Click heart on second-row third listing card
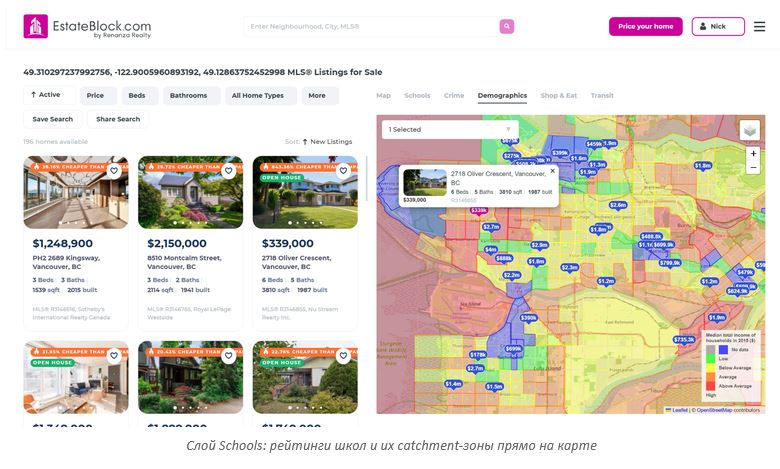This screenshot has width=780, height=469. tap(343, 356)
